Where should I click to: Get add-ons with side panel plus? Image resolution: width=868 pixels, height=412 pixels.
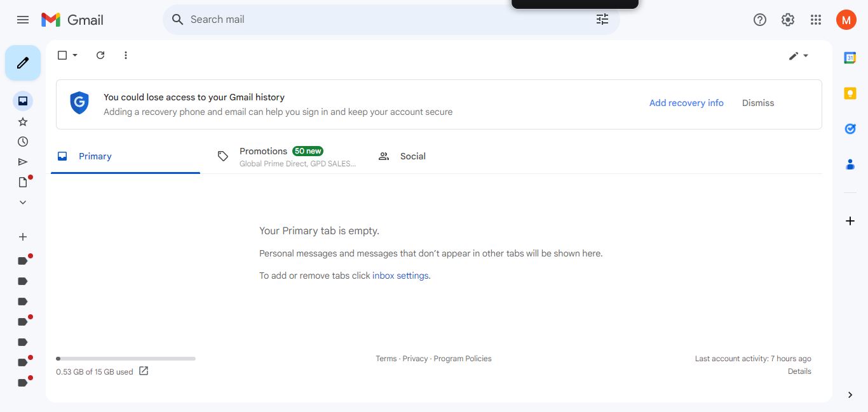click(850, 221)
